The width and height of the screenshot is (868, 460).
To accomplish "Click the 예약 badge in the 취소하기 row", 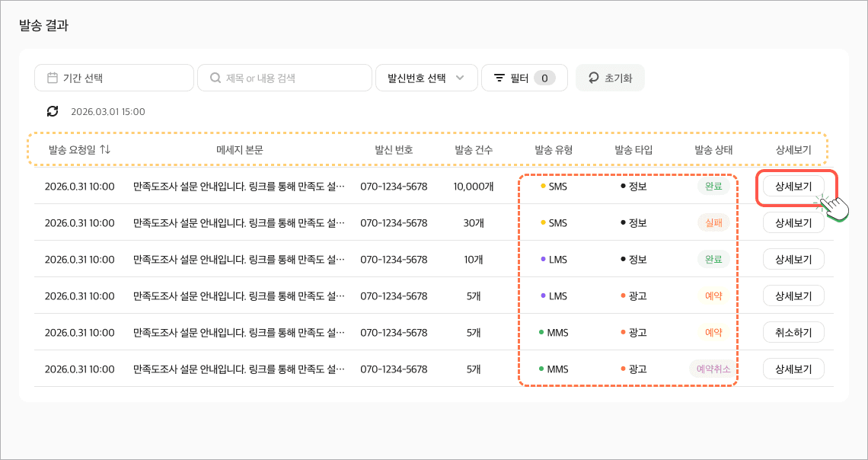I will point(713,333).
